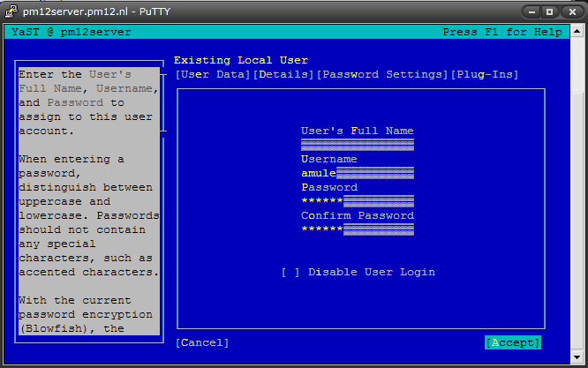
Task: Minimize the PuTTY window
Action: point(531,11)
